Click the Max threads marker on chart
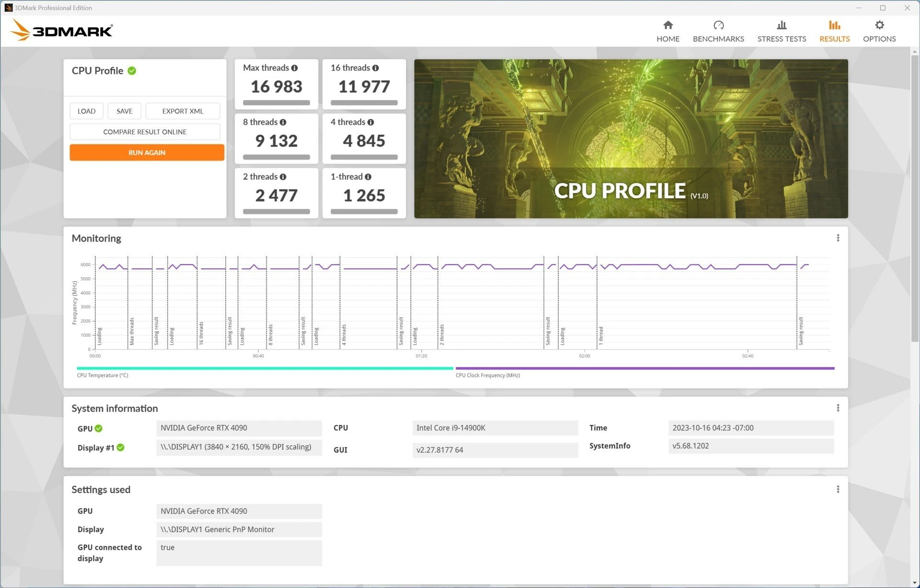 tap(132, 331)
